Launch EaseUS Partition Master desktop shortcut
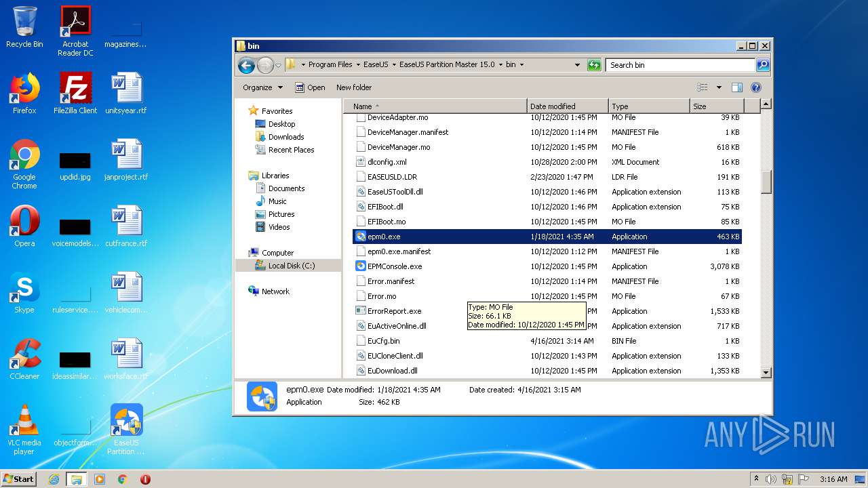This screenshot has width=868, height=488. pyautogui.click(x=126, y=430)
